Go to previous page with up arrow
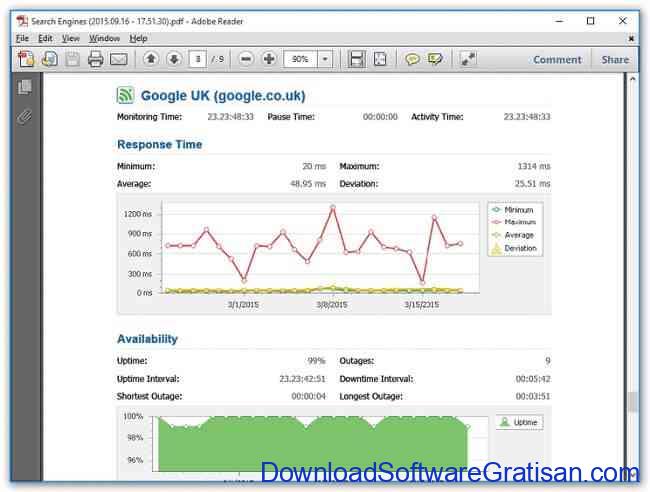Viewport: 650px width, 492px height. (x=151, y=59)
